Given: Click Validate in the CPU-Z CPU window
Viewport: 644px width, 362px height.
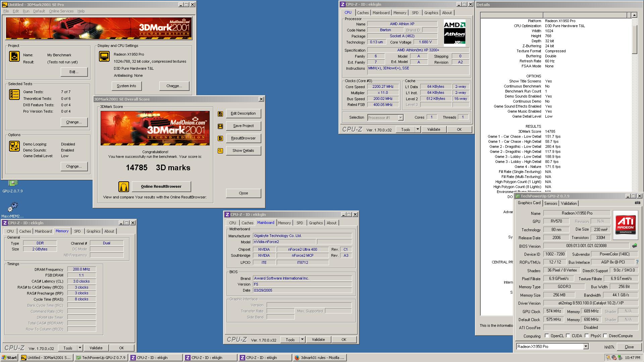Looking at the screenshot, I should [434, 129].
